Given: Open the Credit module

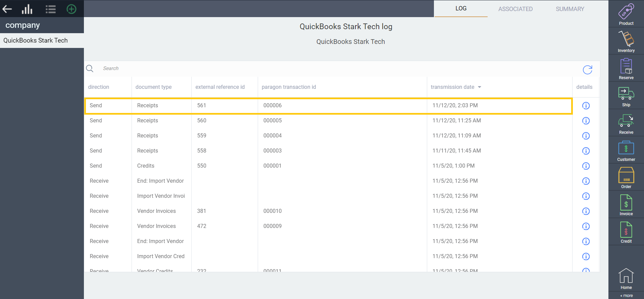Looking at the screenshot, I should click(626, 233).
